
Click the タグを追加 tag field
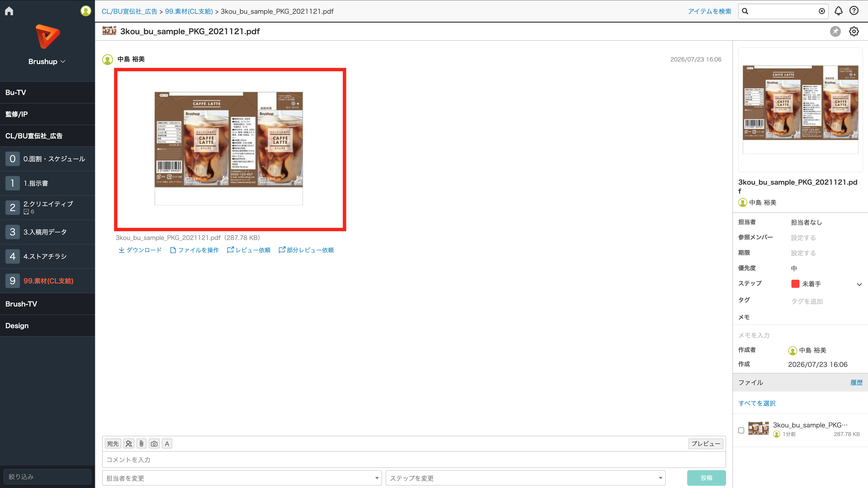point(807,301)
